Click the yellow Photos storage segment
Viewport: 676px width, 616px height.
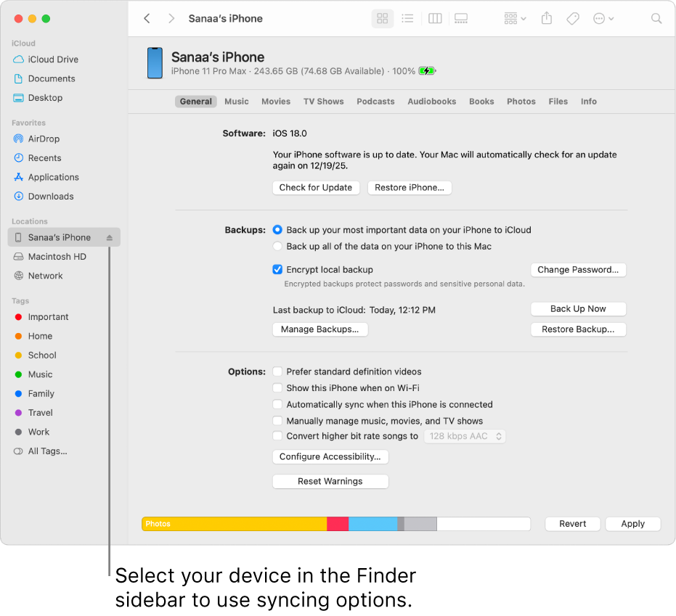(x=234, y=524)
